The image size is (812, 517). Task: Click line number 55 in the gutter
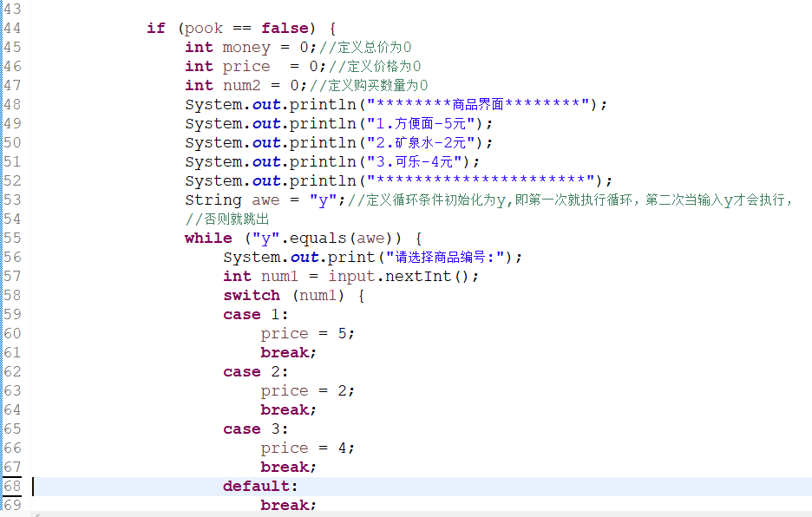point(12,239)
